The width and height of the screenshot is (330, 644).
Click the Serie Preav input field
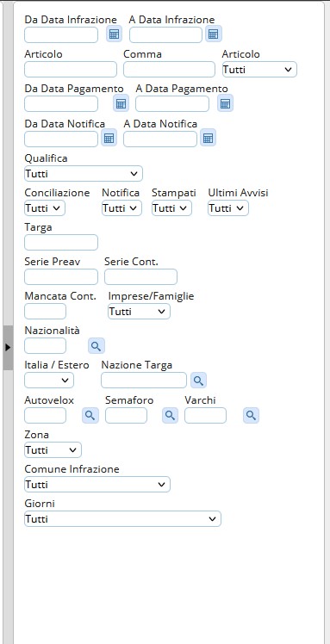[61, 277]
